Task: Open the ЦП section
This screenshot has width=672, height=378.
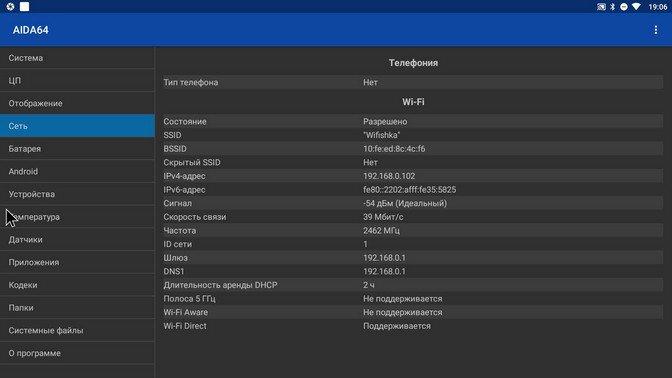Action: click(x=77, y=81)
